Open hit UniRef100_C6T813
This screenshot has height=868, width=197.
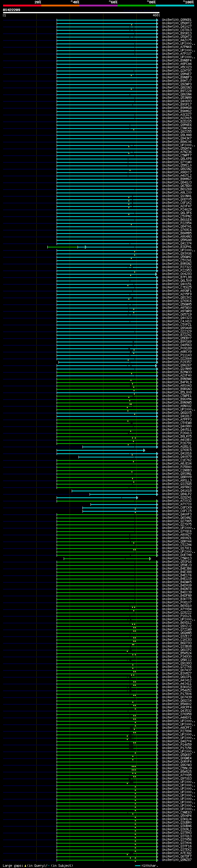[177, 30]
